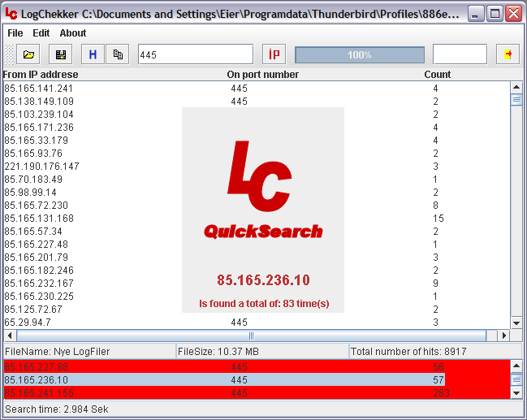Select row 85.165.57.34
This screenshot has height=420, width=527.
pos(257,232)
